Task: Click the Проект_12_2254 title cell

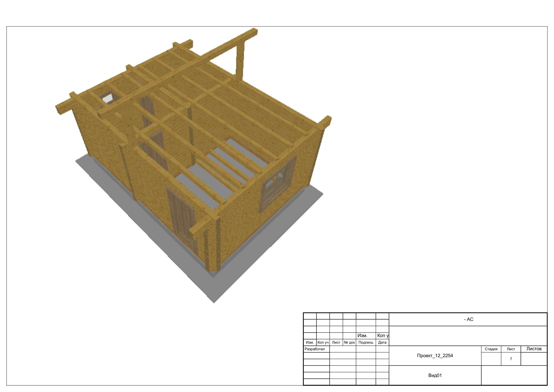Action: point(435,356)
